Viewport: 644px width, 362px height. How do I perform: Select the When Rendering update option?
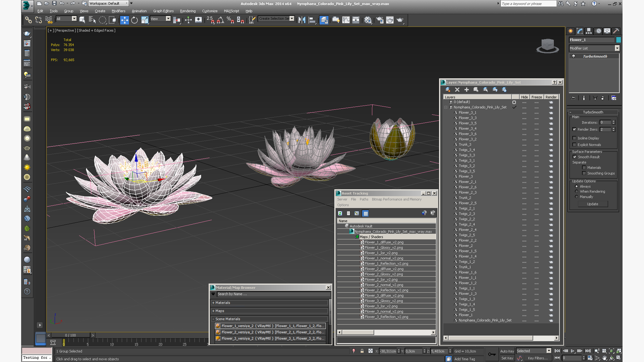point(577,191)
